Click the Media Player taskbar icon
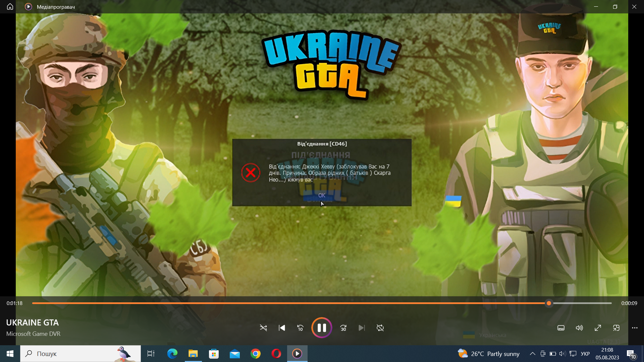Image resolution: width=644 pixels, height=362 pixels. coord(297,354)
